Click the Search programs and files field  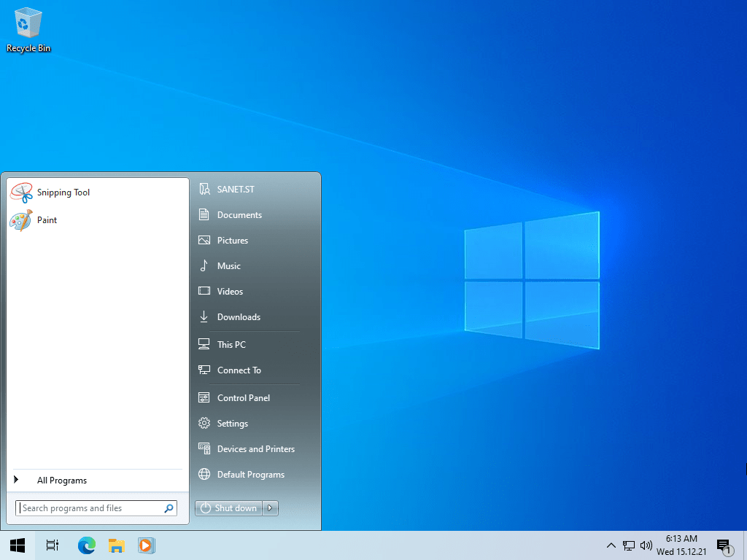96,508
